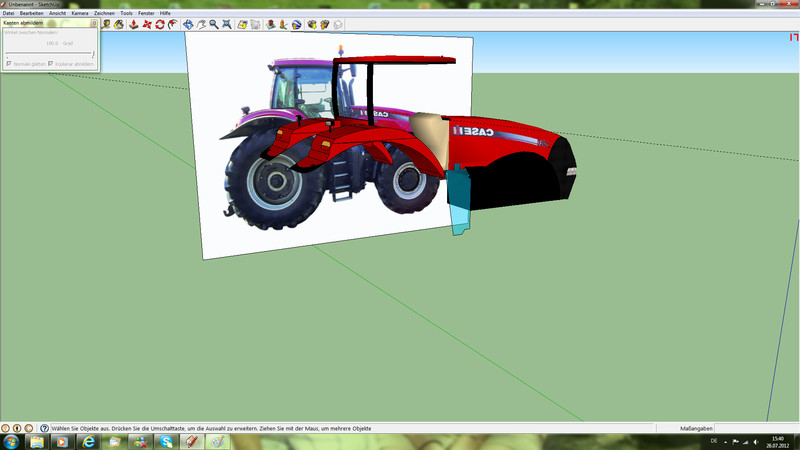Click the third round status bar icon
Image resolution: width=800 pixels, height=450 pixels.
tap(29, 429)
